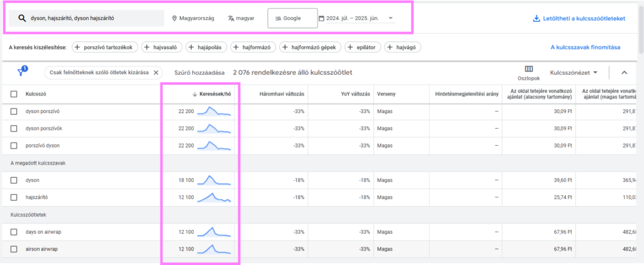Click the '18 100' searches value for dyson
Viewport: 644px width, 265px height.
pyautogui.click(x=186, y=180)
